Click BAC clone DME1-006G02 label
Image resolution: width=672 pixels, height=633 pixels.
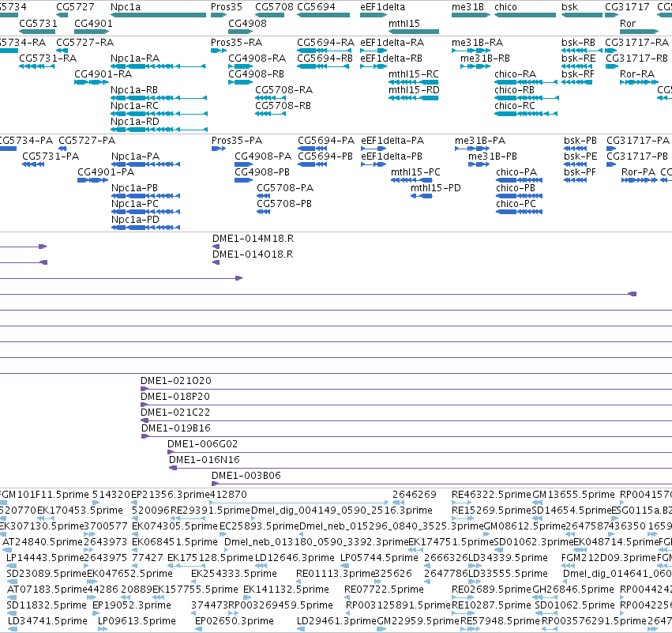pos(202,444)
